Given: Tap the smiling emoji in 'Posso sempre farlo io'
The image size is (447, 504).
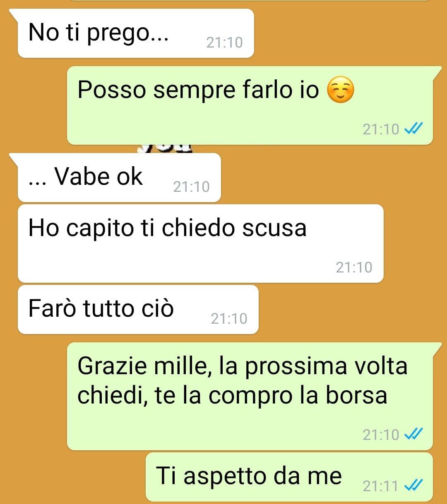Looking at the screenshot, I should point(340,91).
